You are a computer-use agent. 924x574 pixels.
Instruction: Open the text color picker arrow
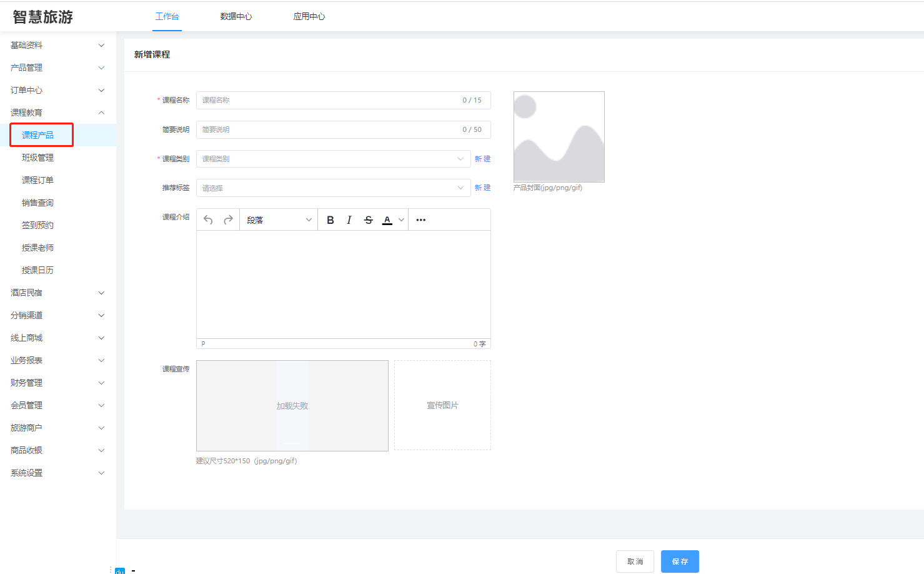[x=401, y=220]
